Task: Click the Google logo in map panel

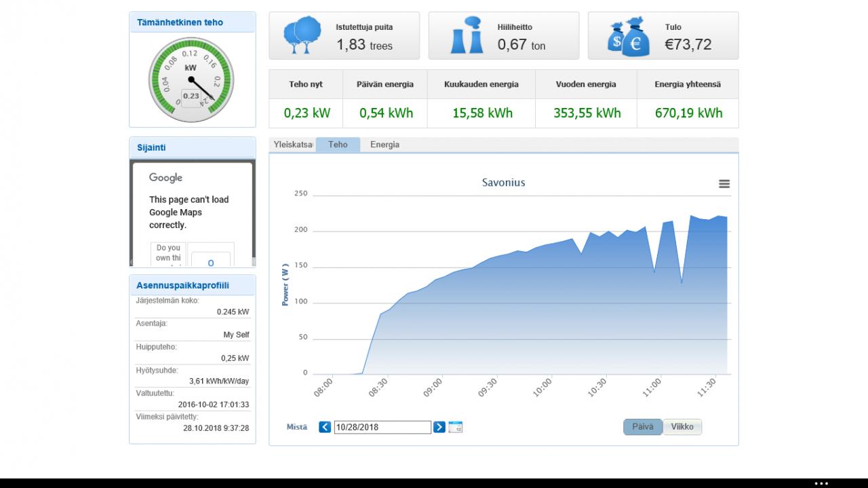Action: point(166,178)
